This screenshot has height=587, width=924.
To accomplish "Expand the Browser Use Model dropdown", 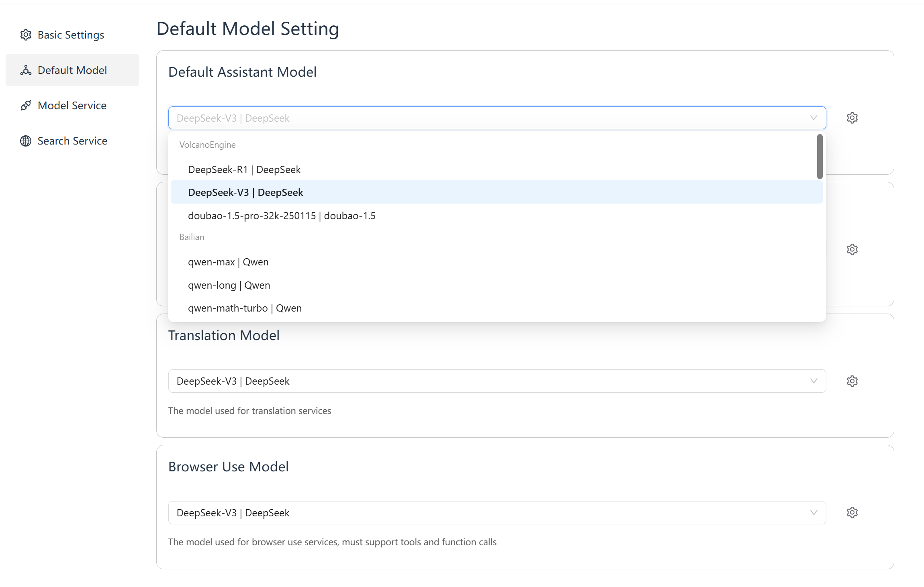I will 497,513.
